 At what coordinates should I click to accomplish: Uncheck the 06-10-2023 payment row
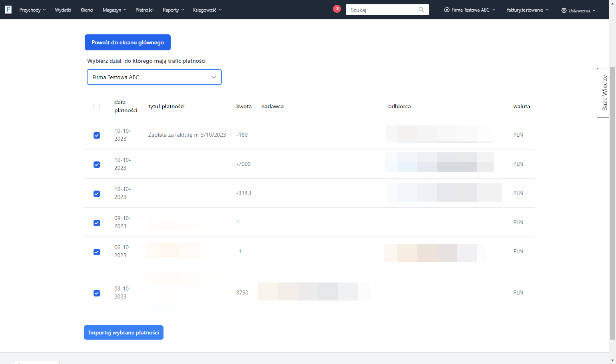point(97,252)
